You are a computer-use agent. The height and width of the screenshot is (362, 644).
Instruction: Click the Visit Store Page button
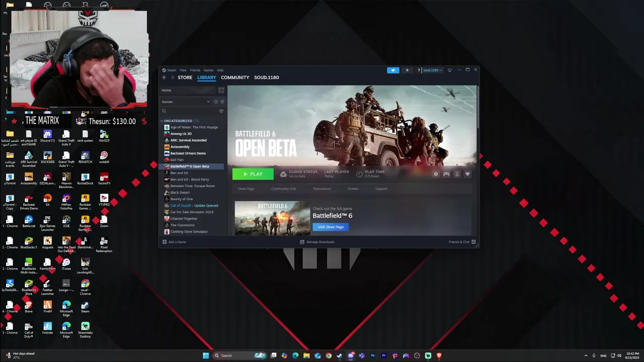click(x=331, y=227)
